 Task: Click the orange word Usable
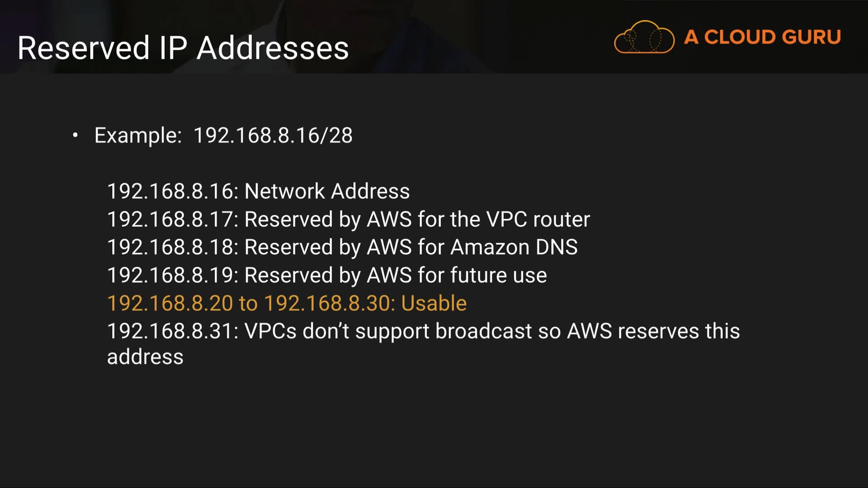(434, 303)
